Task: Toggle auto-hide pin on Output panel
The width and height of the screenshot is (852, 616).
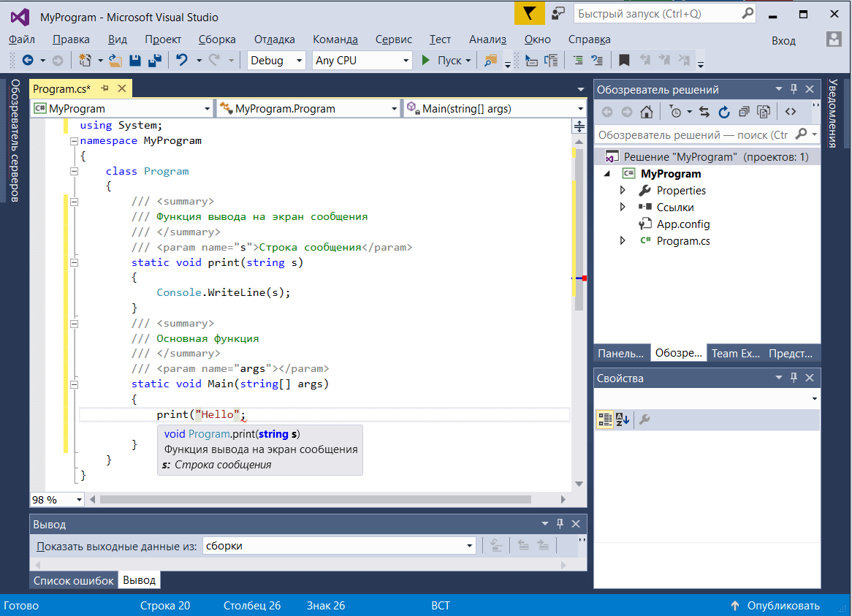Action: pos(560,524)
